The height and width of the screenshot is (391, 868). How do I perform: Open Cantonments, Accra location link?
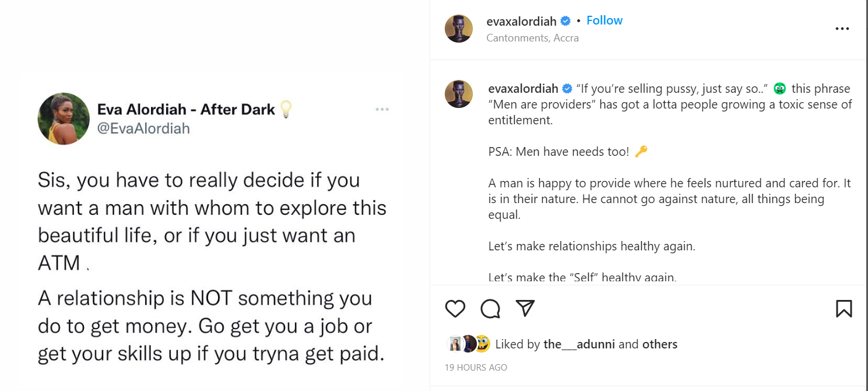(x=532, y=38)
